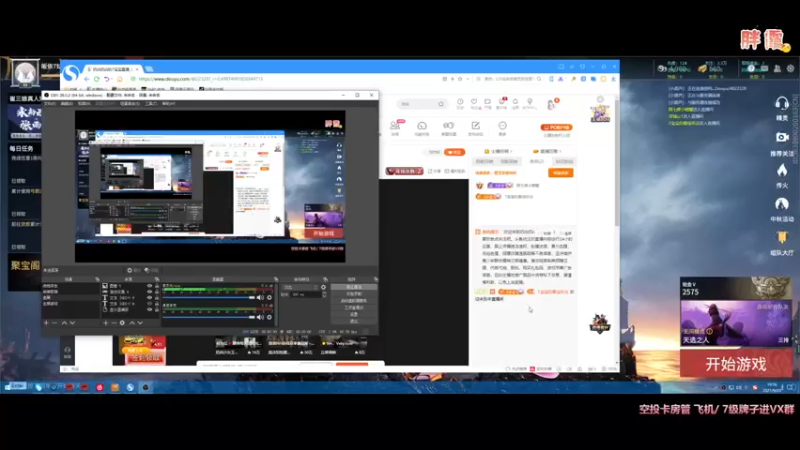Image resolution: width=800 pixels, height=450 pixels.
Task: Open 设置 button in OBS controls
Action: pos(354,314)
